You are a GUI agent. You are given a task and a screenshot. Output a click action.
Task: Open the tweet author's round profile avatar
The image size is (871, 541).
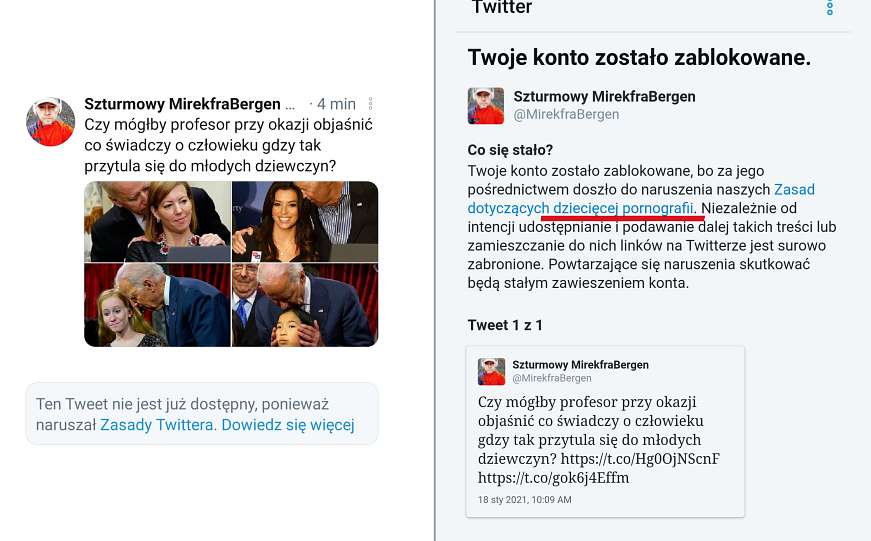point(51,122)
